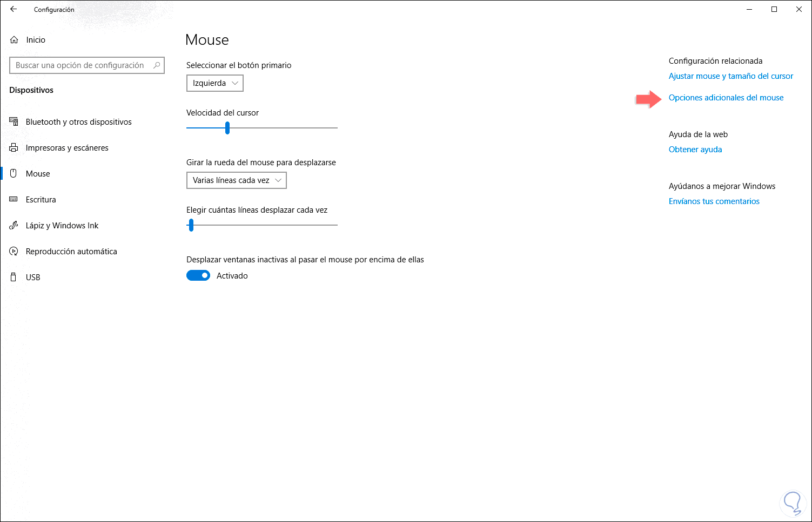Click the Lápiz y Windows Ink pen icon
Viewport: 812px width, 522px height.
coord(14,225)
